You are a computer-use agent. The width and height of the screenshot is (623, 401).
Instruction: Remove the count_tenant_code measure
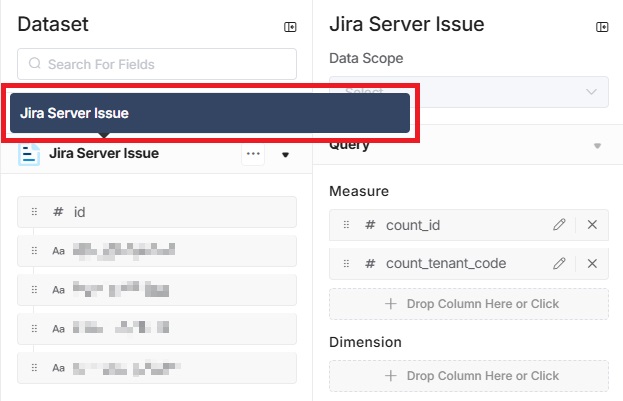pos(592,263)
